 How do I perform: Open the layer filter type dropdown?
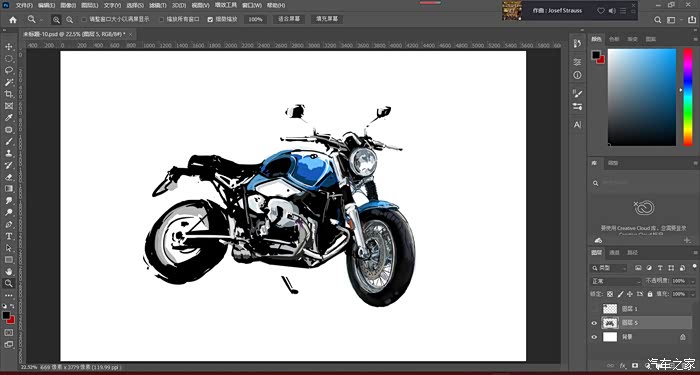coord(609,268)
